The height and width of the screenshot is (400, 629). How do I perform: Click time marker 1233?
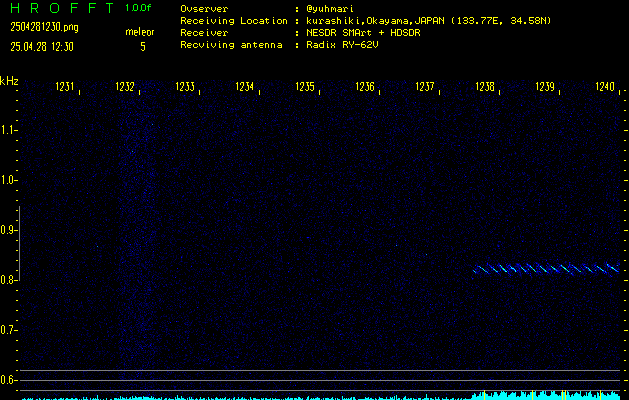(185, 87)
